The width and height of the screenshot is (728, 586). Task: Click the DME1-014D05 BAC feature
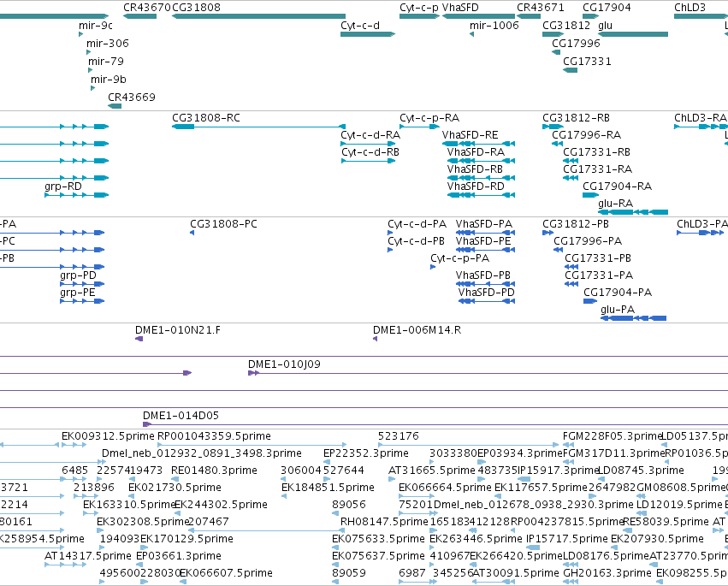pyautogui.click(x=435, y=424)
